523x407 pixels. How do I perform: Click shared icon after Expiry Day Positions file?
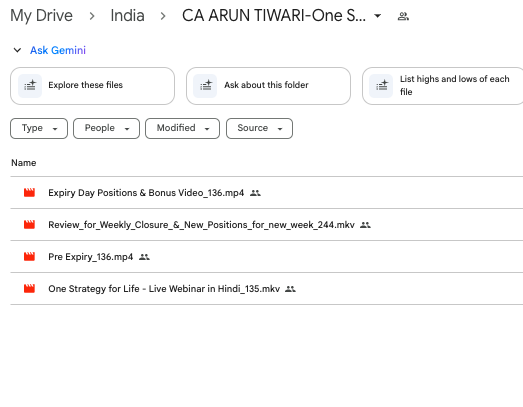[x=255, y=193]
